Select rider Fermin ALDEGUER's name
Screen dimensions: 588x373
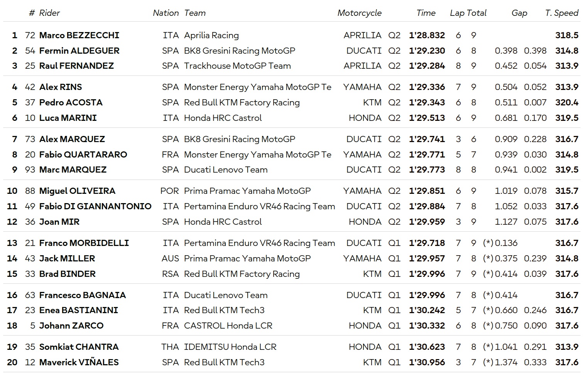click(x=79, y=51)
